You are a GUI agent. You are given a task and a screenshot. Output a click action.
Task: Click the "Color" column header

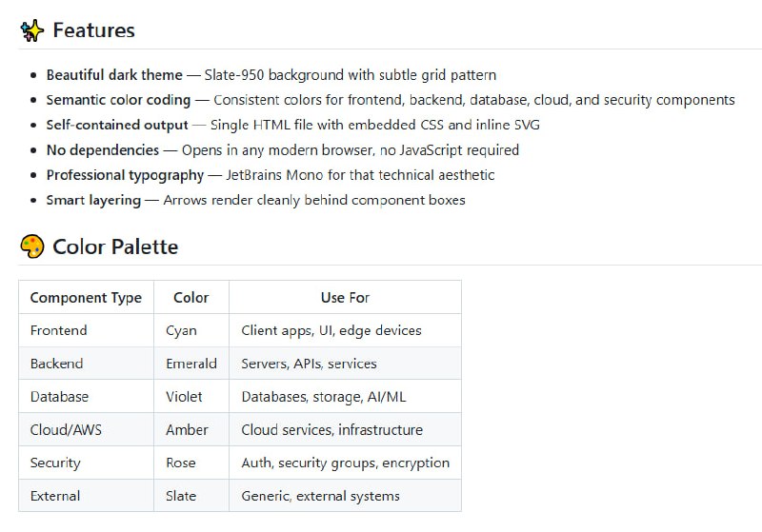point(190,298)
